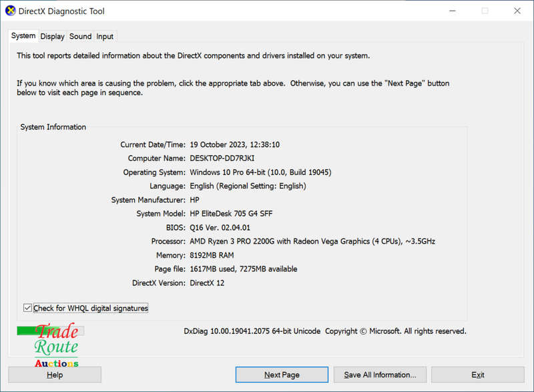The width and height of the screenshot is (534, 392).
Task: Click the HP EliteDesk 705 G4 SFF value
Action: coord(231,214)
